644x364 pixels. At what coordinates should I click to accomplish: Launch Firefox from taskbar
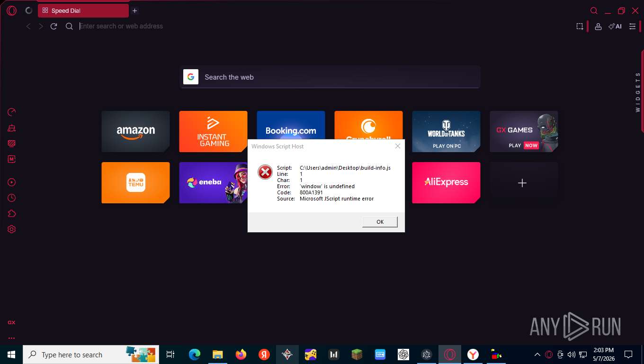[241, 355]
